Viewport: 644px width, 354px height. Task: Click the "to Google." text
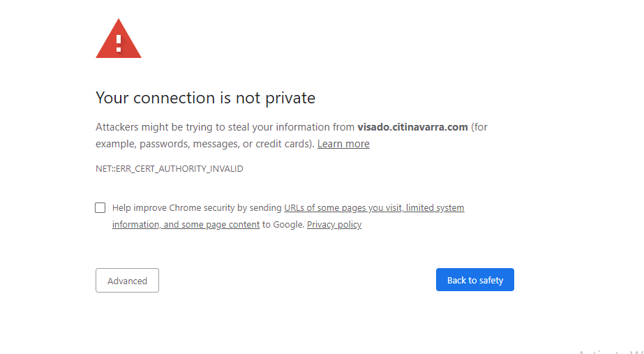[x=283, y=225]
